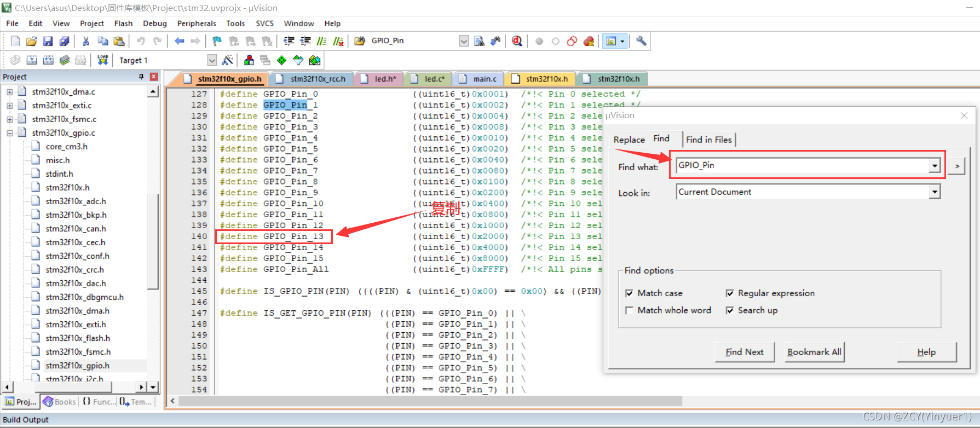980x428 pixels.
Task: Click the editor horizontal scrollbar thumb
Action: point(430,401)
